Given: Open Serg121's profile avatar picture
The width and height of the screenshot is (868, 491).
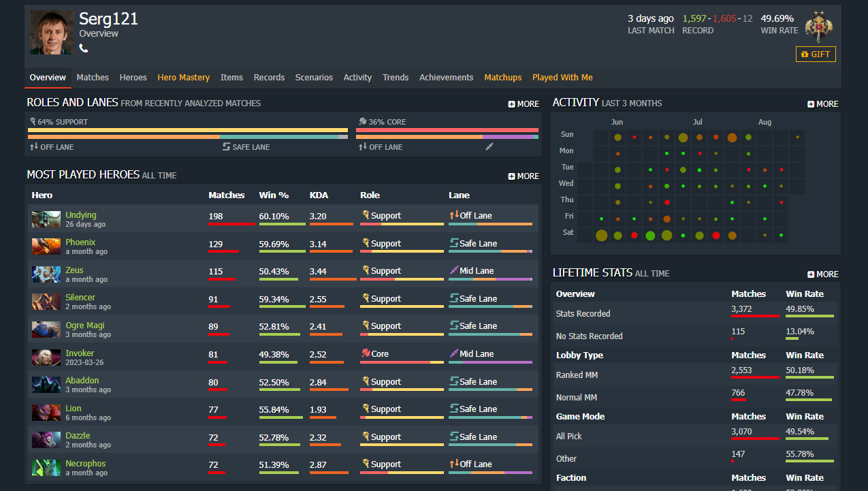Looking at the screenshot, I should tap(52, 32).
